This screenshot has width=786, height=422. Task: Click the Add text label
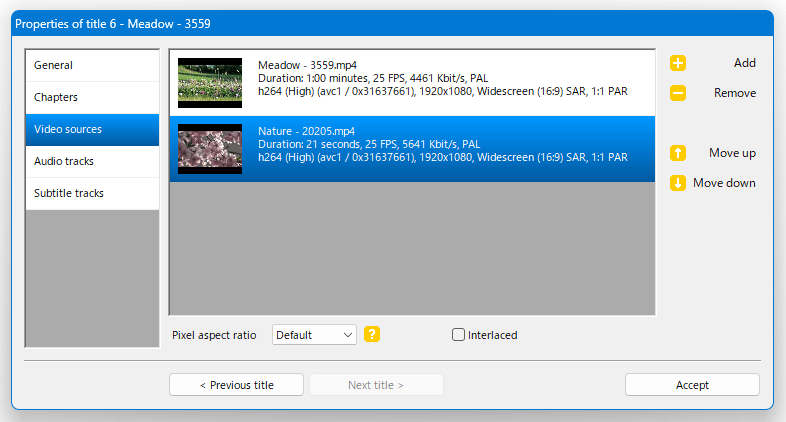click(744, 63)
